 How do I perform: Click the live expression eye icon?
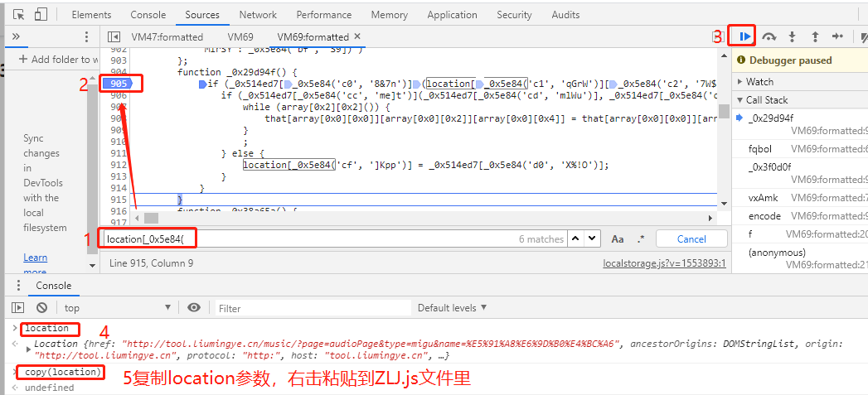click(194, 307)
